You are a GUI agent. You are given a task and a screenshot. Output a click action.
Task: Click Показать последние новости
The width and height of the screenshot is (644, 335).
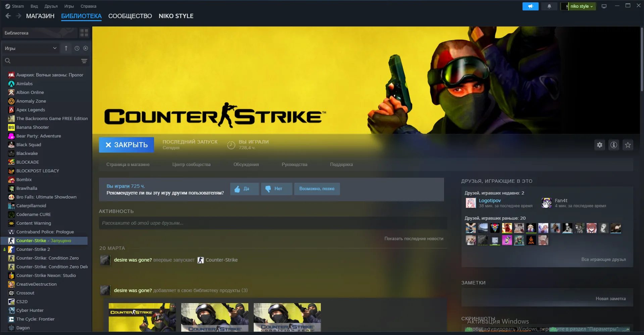click(414, 239)
